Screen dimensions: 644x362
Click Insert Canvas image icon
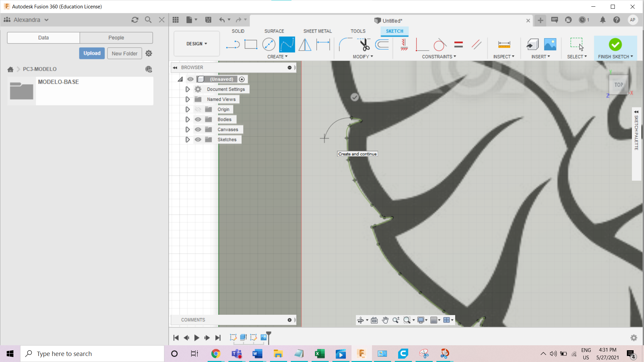coord(550,44)
